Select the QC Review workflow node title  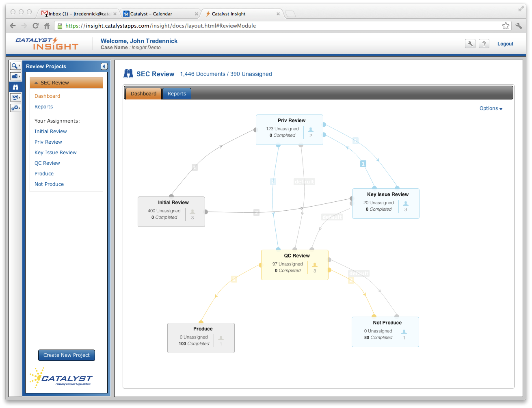pos(297,256)
